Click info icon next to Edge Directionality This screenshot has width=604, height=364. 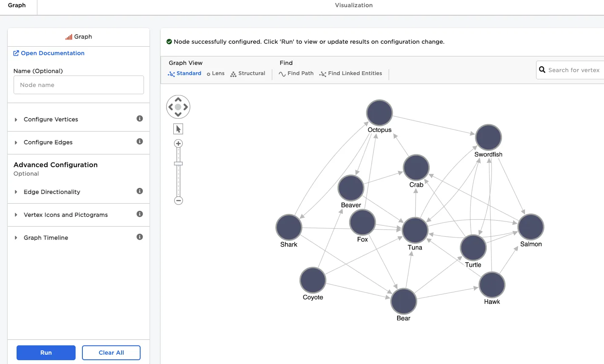139,191
